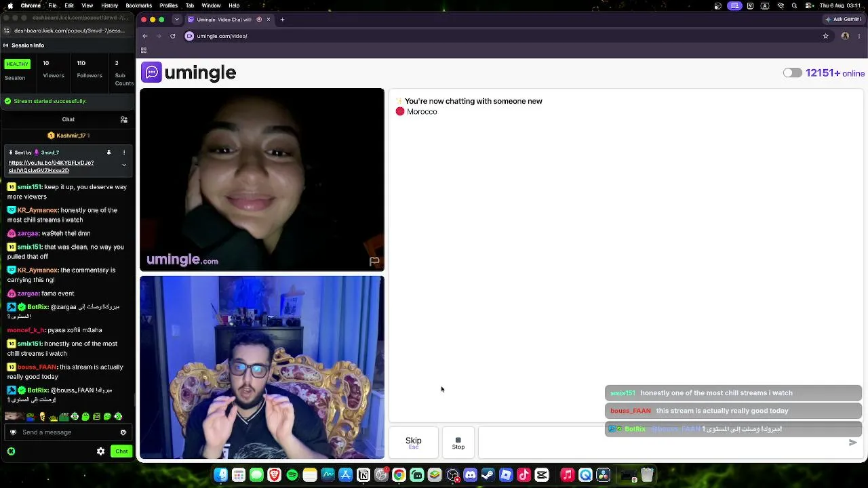Open the pinned YouTube link
Image resolution: width=868 pixels, height=488 pixels.
point(51,167)
